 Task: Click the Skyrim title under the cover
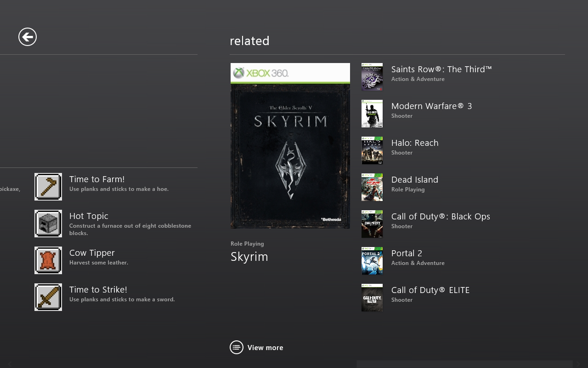(x=249, y=257)
